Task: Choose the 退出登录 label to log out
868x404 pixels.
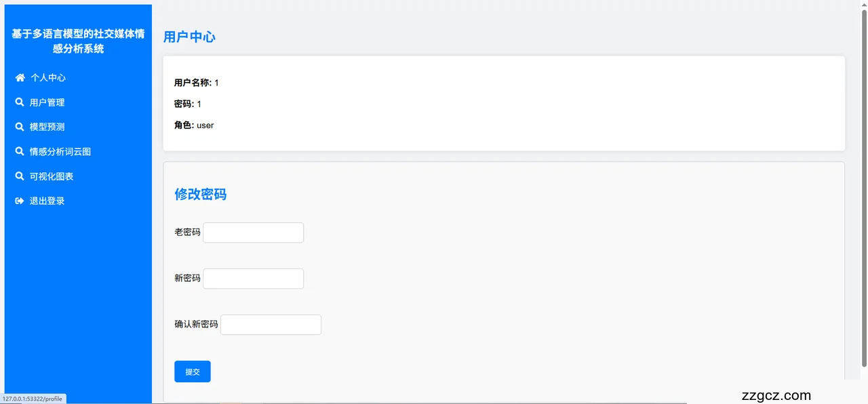Action: tap(47, 201)
